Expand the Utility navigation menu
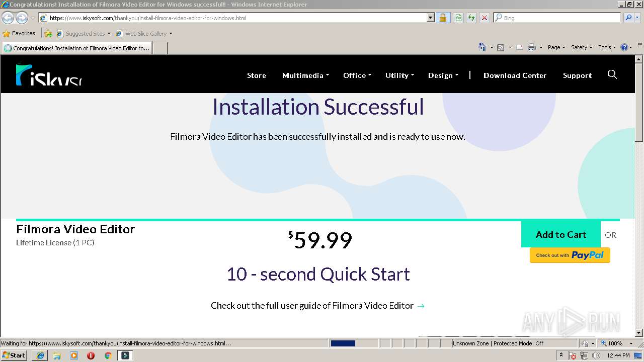 tap(399, 75)
